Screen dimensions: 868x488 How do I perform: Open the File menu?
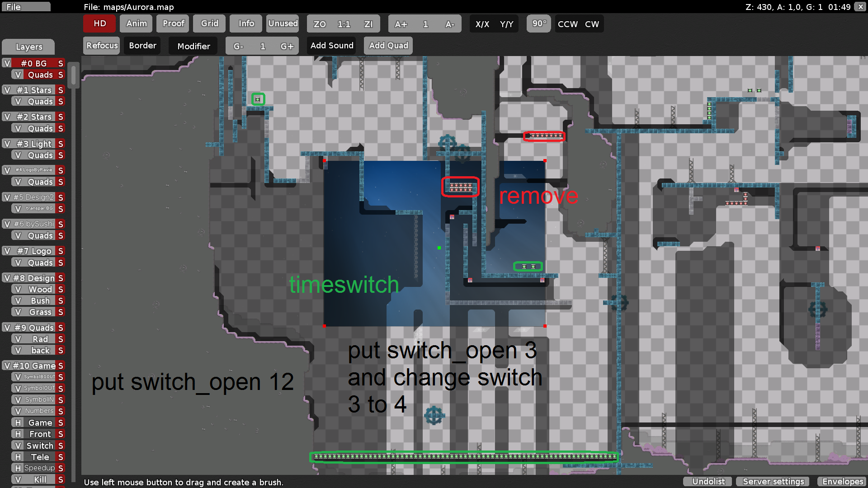click(26, 6)
